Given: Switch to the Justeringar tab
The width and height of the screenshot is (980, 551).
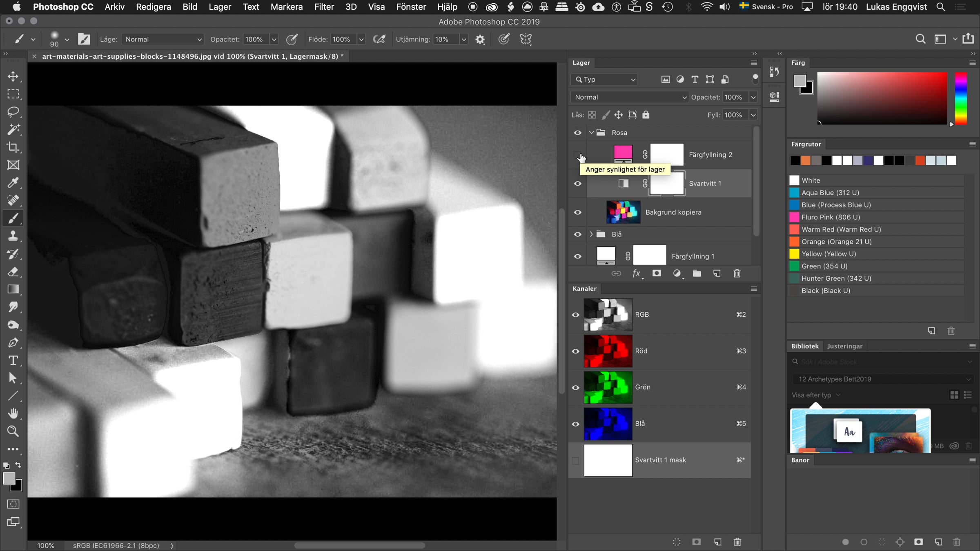Looking at the screenshot, I should click(x=844, y=346).
